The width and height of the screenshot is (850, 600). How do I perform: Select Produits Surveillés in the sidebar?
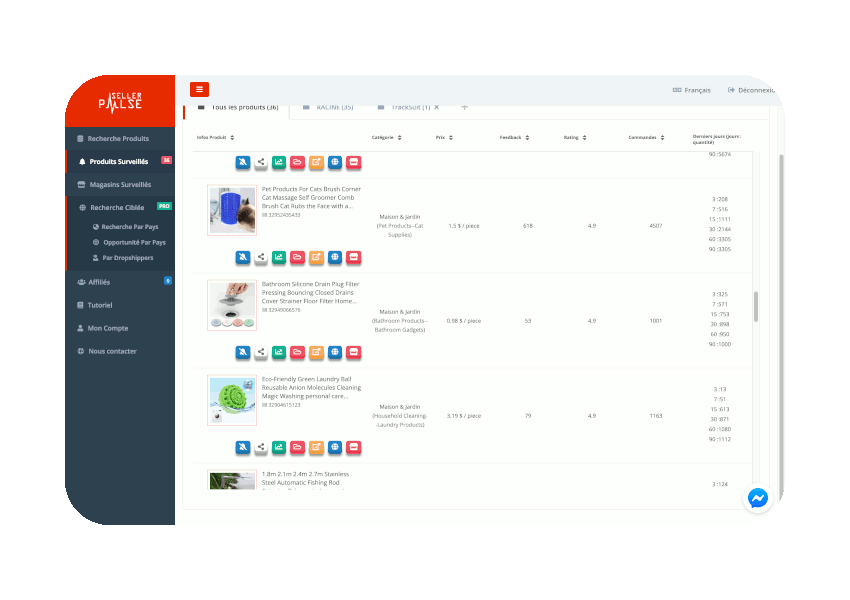coord(120,162)
